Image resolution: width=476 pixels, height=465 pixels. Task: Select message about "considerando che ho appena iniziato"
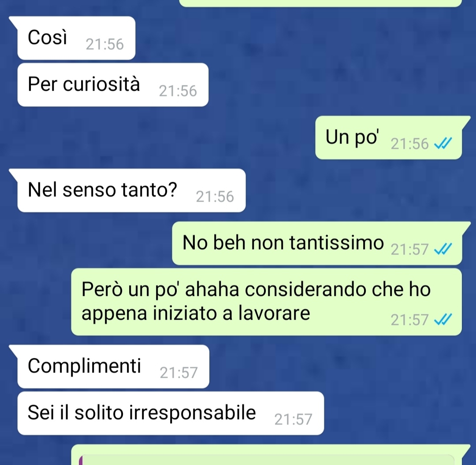[x=267, y=302]
